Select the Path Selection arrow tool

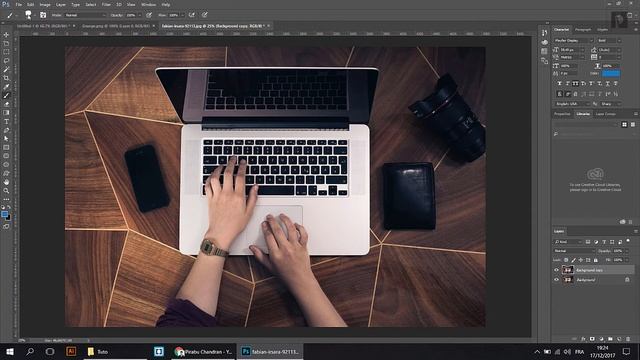(6, 139)
